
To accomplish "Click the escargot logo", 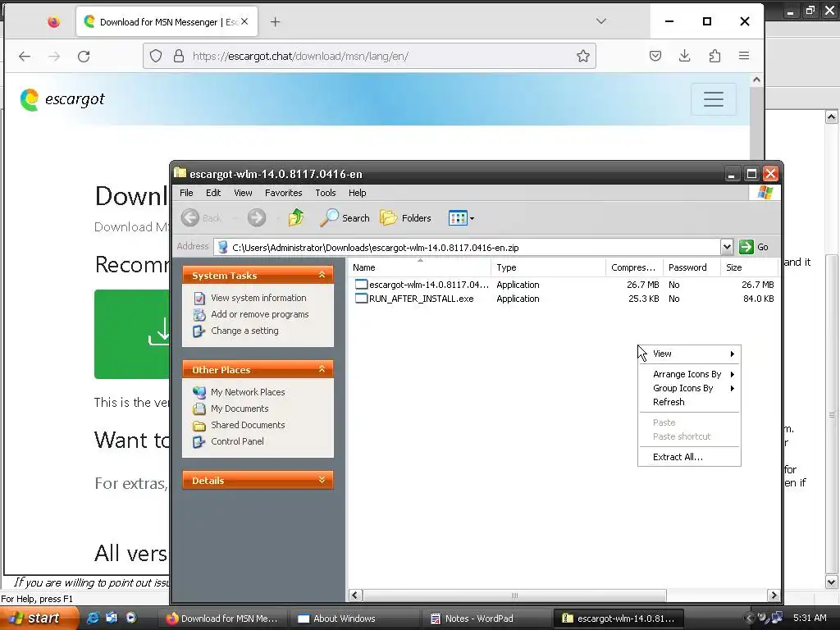I will tap(62, 99).
